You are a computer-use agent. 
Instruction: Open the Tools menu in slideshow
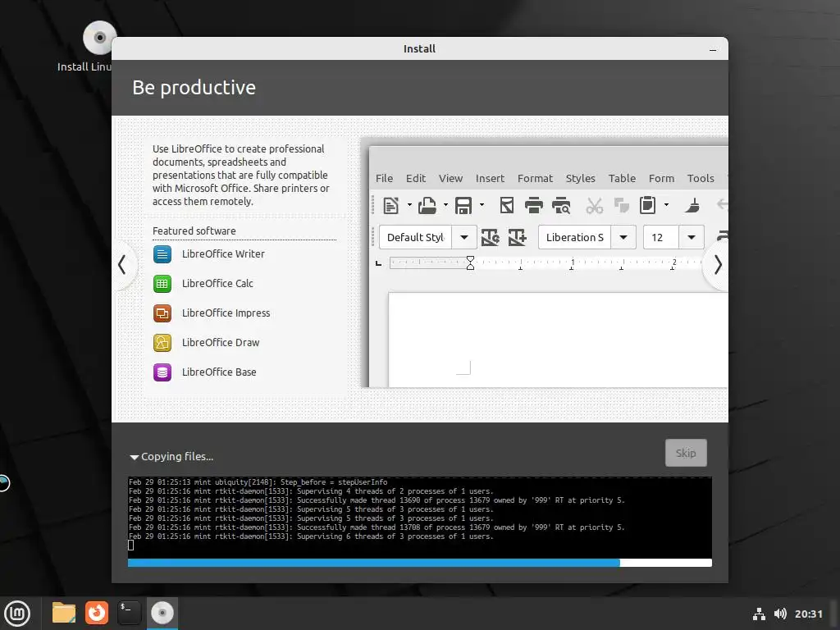[701, 178]
